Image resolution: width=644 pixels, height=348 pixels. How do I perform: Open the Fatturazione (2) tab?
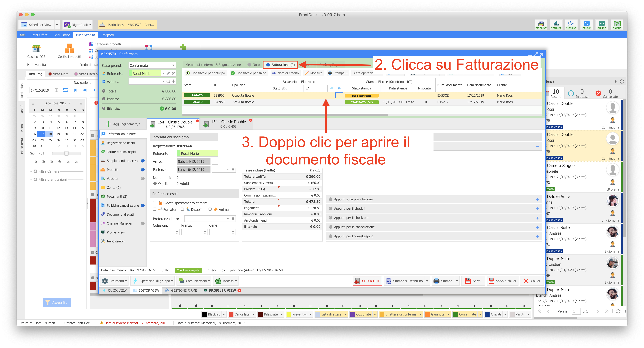pos(280,65)
